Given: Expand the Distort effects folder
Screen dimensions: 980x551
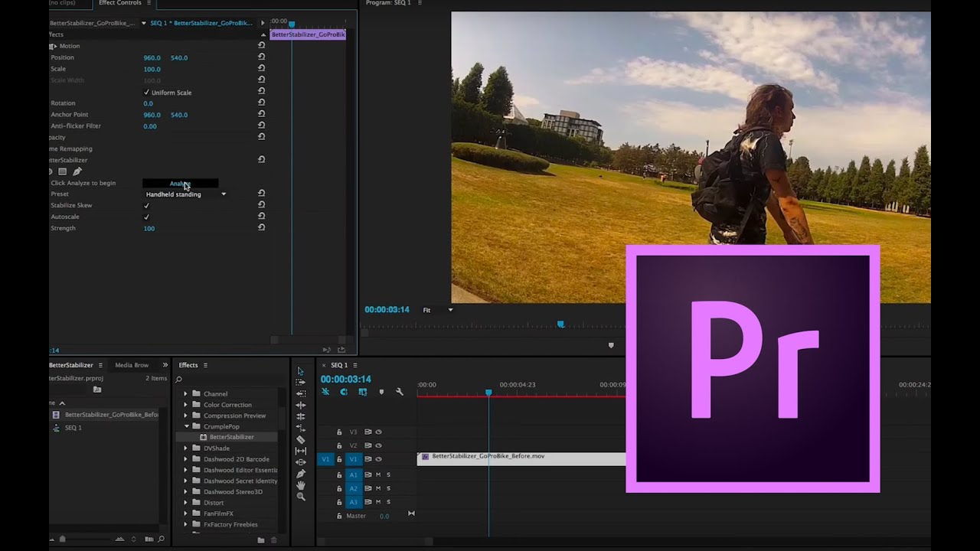Looking at the screenshot, I should click(x=185, y=503).
